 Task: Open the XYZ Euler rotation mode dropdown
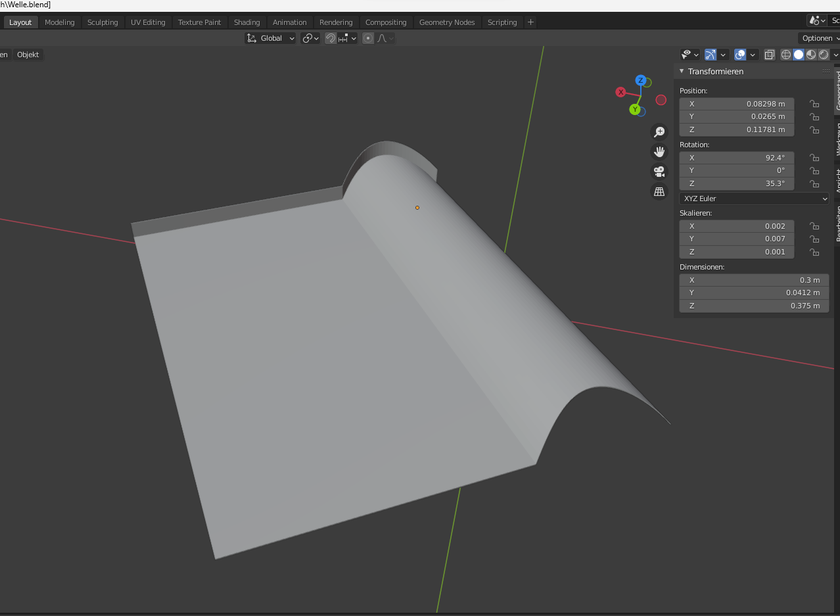(x=754, y=199)
